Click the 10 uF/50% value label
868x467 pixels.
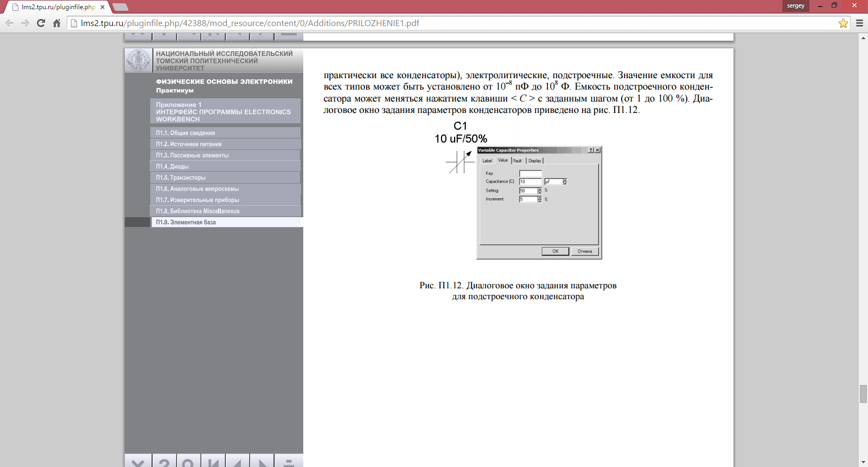point(461,139)
